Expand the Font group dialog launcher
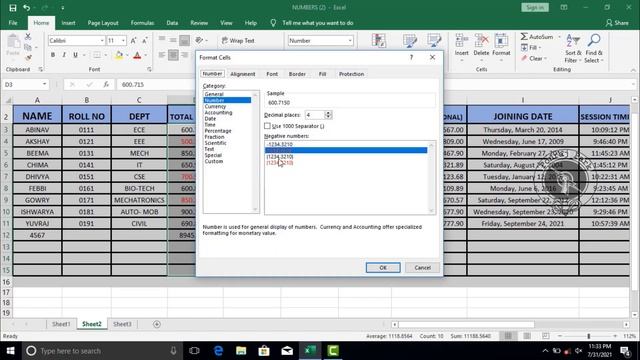640x360 pixels. coord(149,69)
